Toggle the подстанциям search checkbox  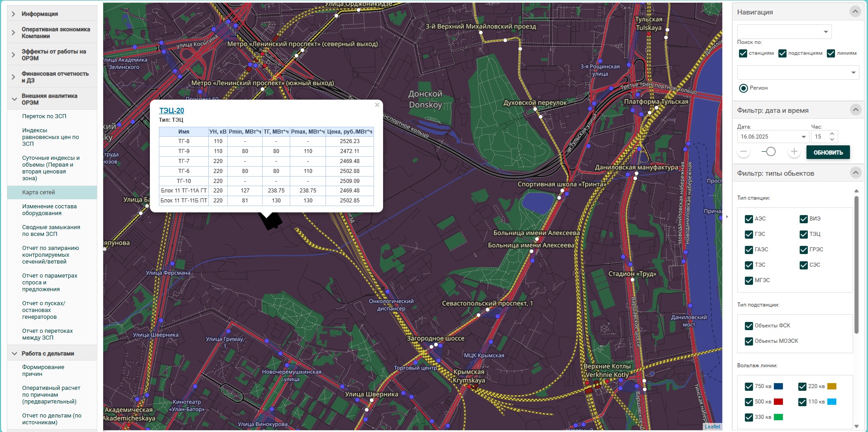pyautogui.click(x=782, y=53)
